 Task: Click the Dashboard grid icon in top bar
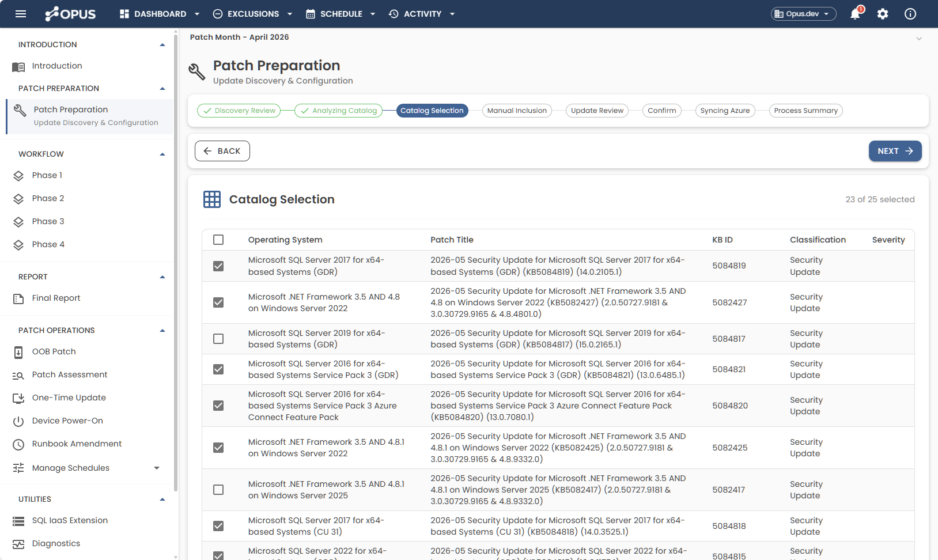click(x=124, y=14)
